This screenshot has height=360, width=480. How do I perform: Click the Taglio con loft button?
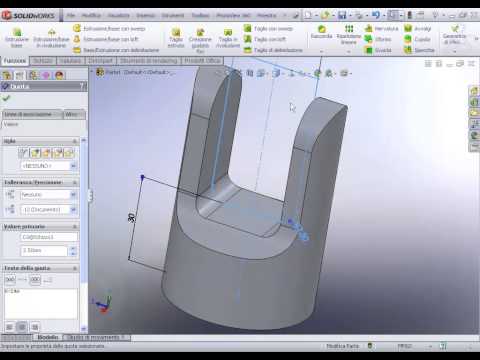click(x=265, y=39)
